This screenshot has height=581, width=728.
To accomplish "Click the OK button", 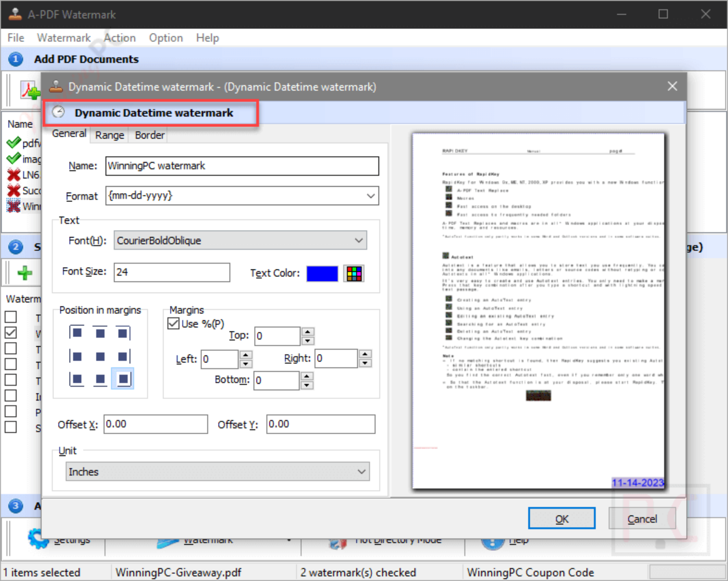I will point(562,518).
